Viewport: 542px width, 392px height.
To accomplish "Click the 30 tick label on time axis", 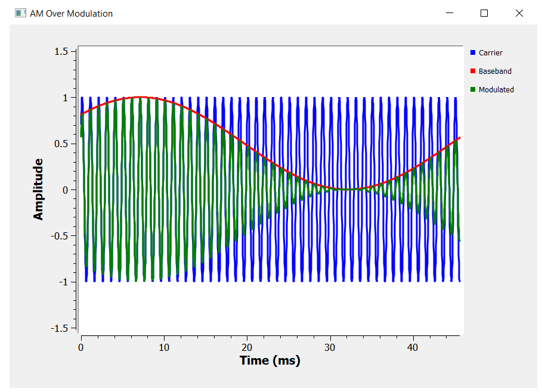I will [330, 346].
